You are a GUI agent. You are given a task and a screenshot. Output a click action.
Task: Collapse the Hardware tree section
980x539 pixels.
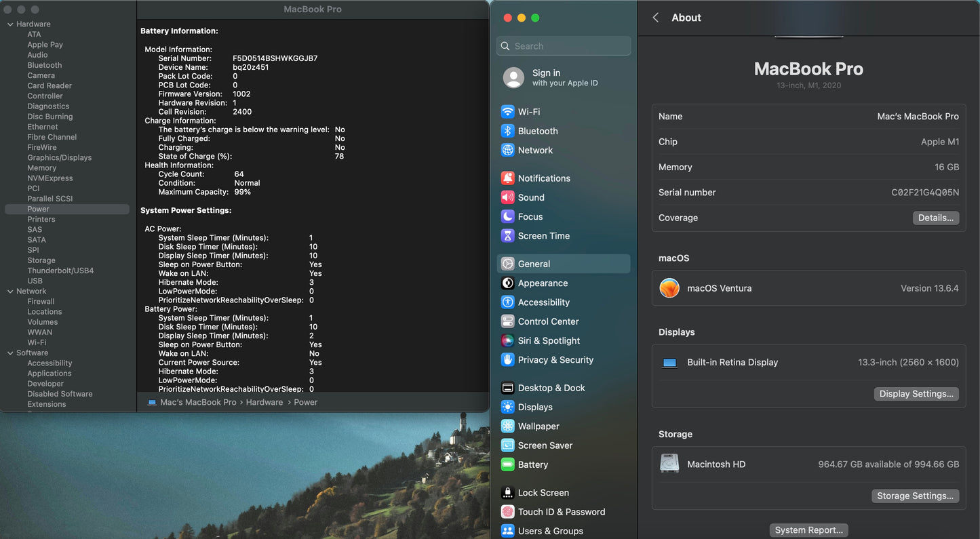pos(10,24)
